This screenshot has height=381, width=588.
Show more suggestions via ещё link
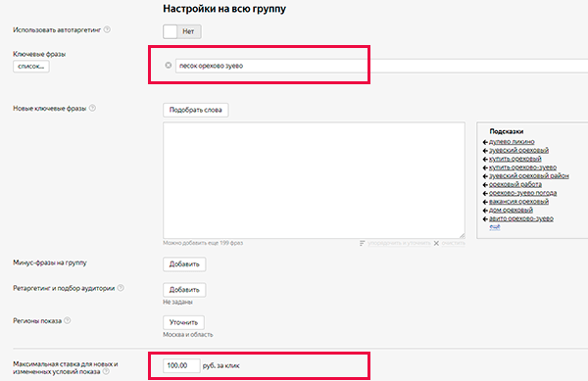coord(494,226)
